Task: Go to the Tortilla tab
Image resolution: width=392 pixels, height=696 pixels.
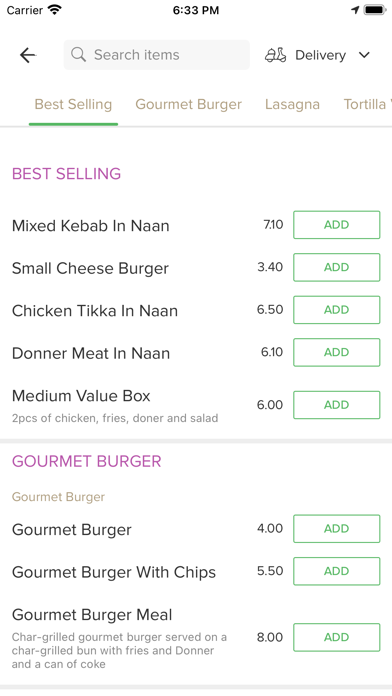Action: pos(368,105)
